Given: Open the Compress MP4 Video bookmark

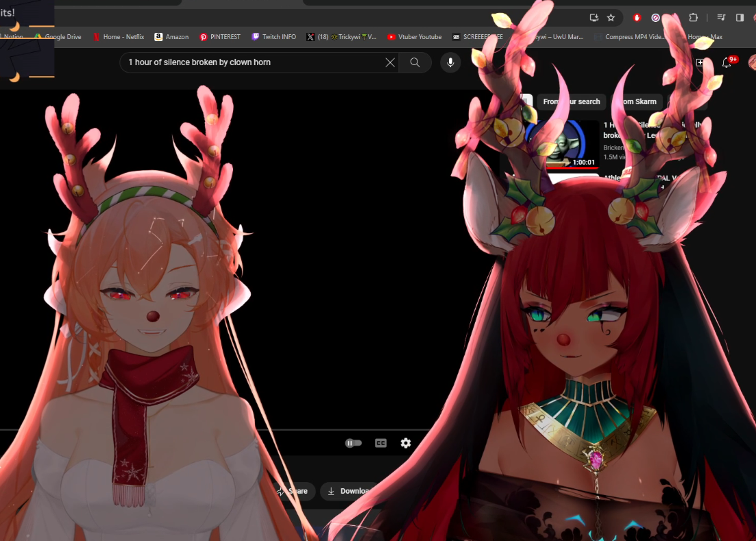Looking at the screenshot, I should [x=630, y=36].
